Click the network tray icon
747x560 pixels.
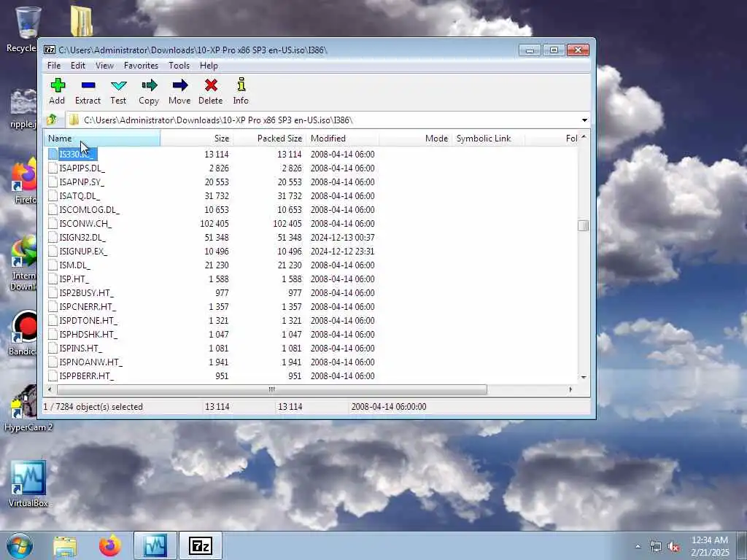pos(656,547)
